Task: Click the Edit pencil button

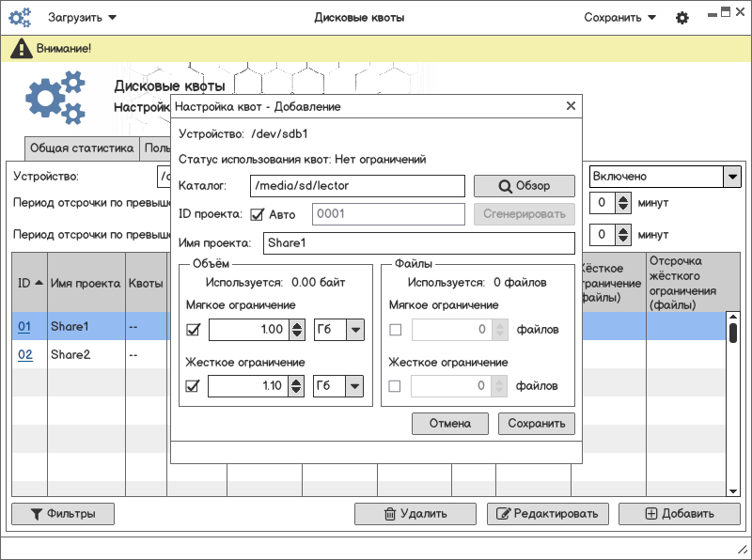Action: point(547,514)
